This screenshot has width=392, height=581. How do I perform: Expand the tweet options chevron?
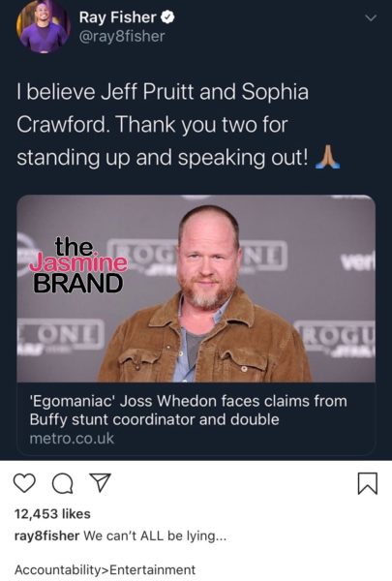click(x=371, y=17)
